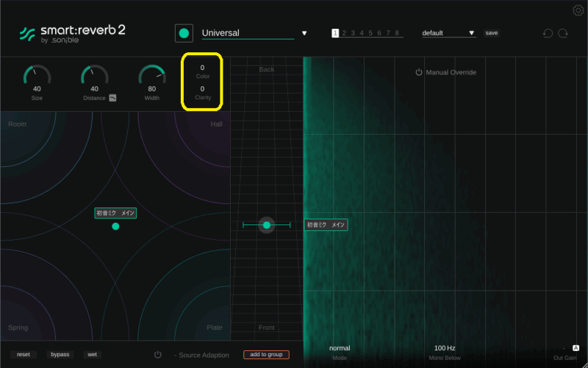This screenshot has width=588, height=368.
Task: Click the Color value 0
Action: pyautogui.click(x=203, y=68)
